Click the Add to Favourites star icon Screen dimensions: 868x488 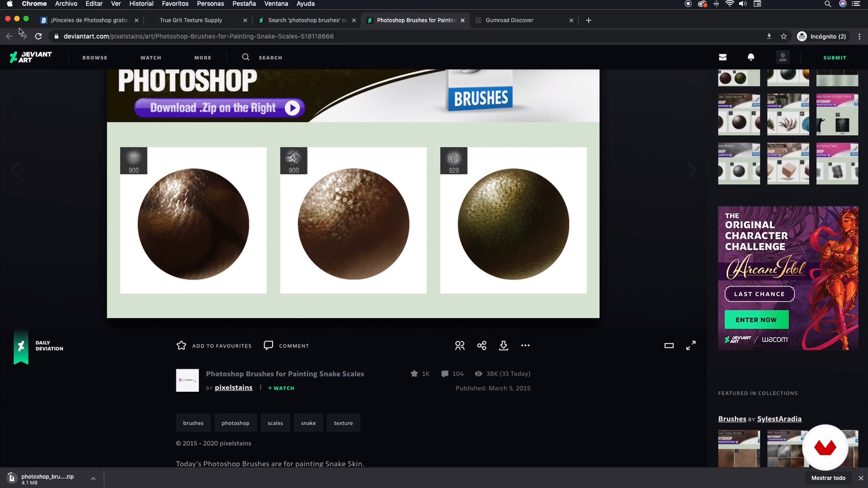(x=181, y=346)
